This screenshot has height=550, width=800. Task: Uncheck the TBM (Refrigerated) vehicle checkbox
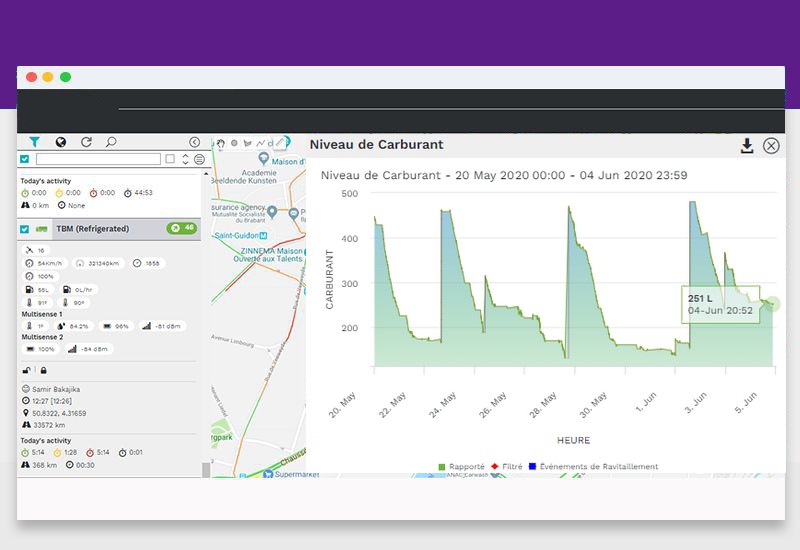point(24,229)
